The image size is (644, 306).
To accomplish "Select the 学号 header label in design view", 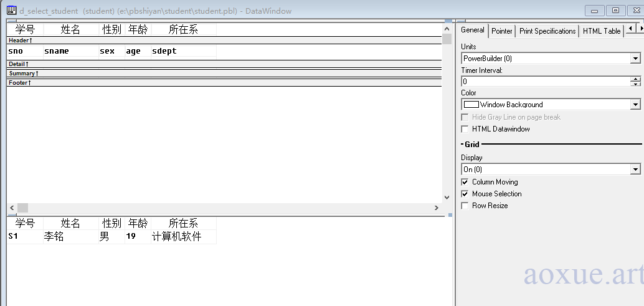I will click(25, 29).
